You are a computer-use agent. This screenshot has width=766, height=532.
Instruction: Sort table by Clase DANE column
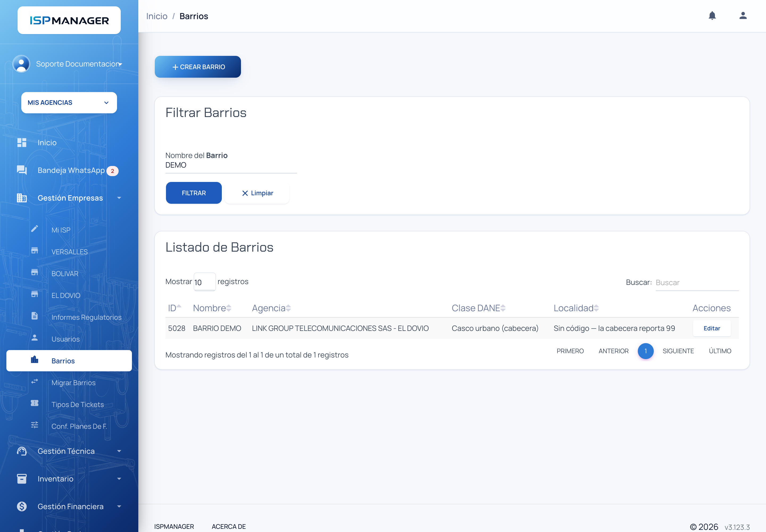[479, 308]
